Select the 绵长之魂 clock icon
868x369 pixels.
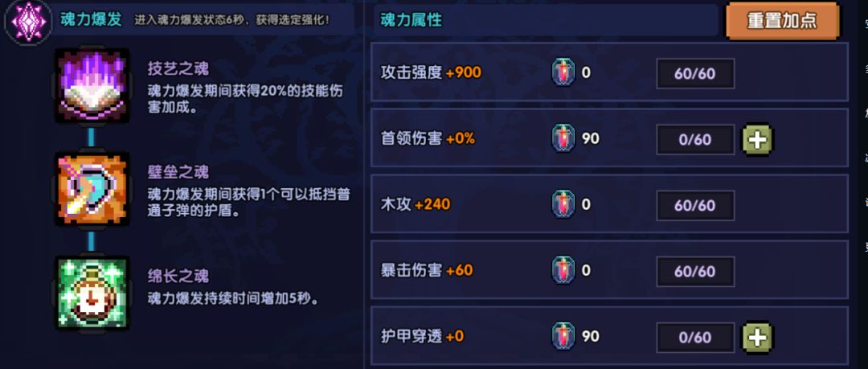point(92,293)
